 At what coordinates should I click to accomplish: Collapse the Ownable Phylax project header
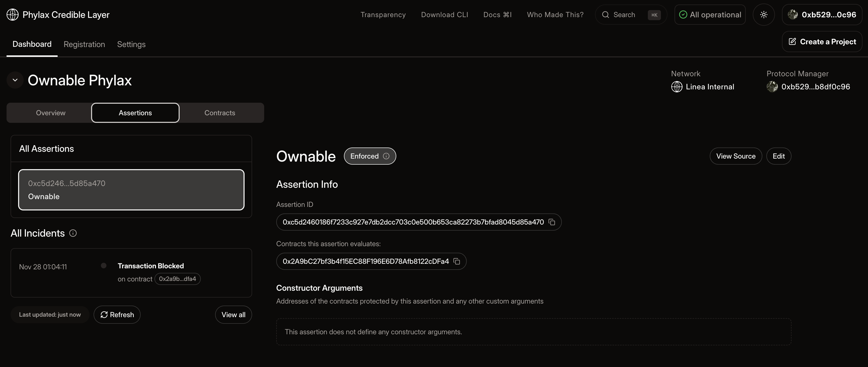[x=15, y=80]
